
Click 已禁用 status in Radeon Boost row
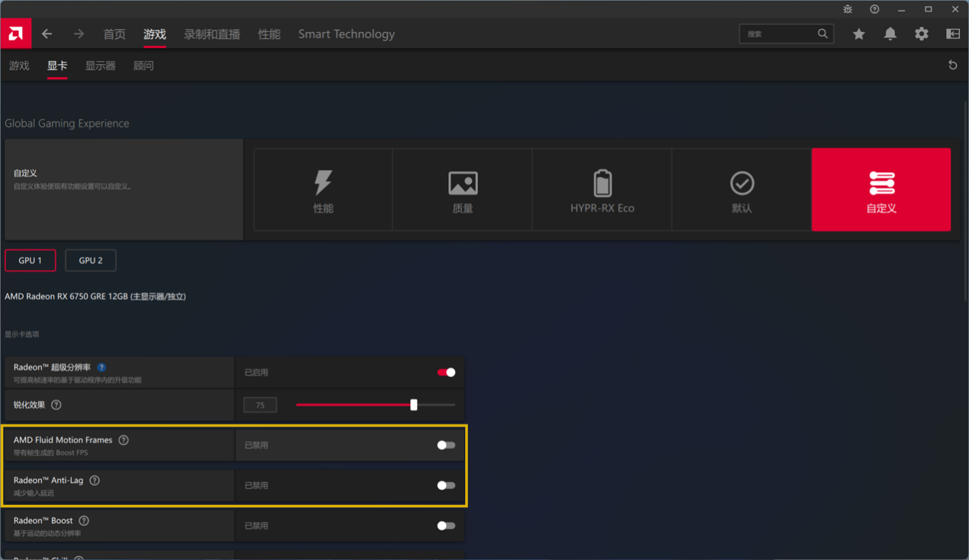257,526
